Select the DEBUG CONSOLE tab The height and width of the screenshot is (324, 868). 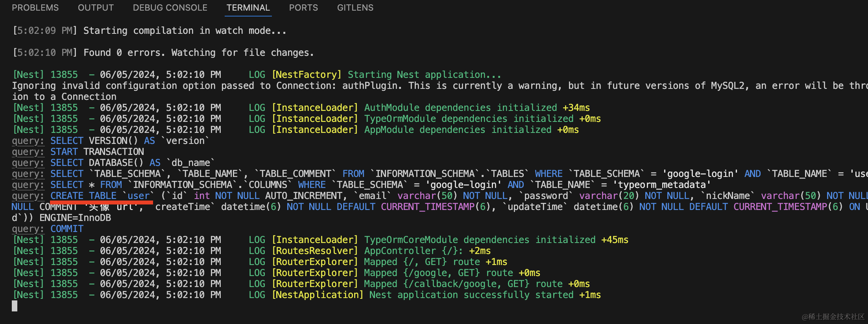tap(170, 8)
